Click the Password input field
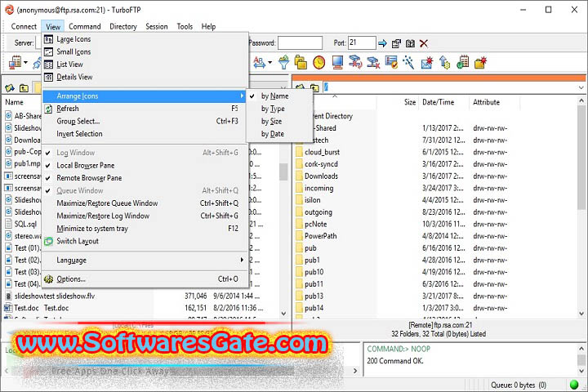This screenshot has height=392, width=588. tap(300, 42)
